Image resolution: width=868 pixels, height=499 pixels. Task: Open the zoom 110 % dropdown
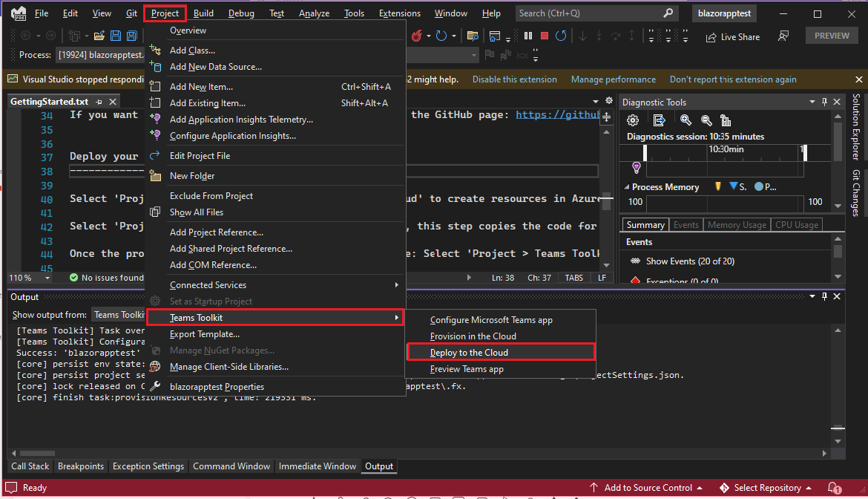click(x=47, y=278)
